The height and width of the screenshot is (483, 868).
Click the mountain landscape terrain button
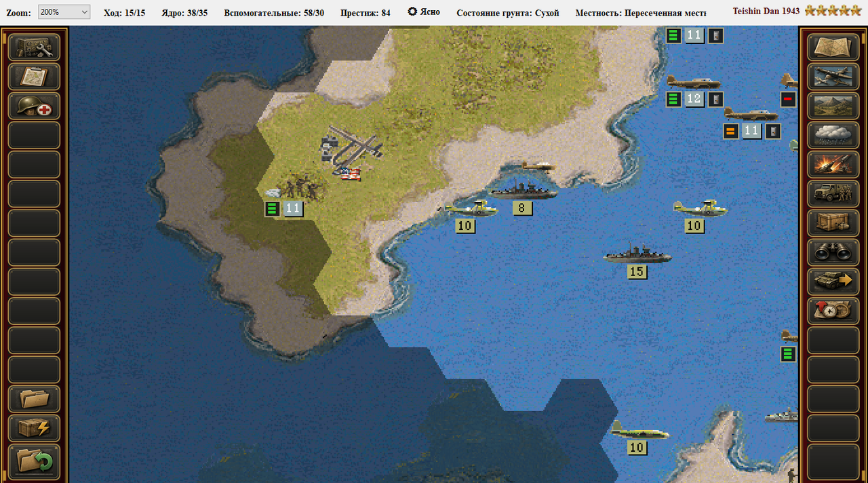point(833,106)
